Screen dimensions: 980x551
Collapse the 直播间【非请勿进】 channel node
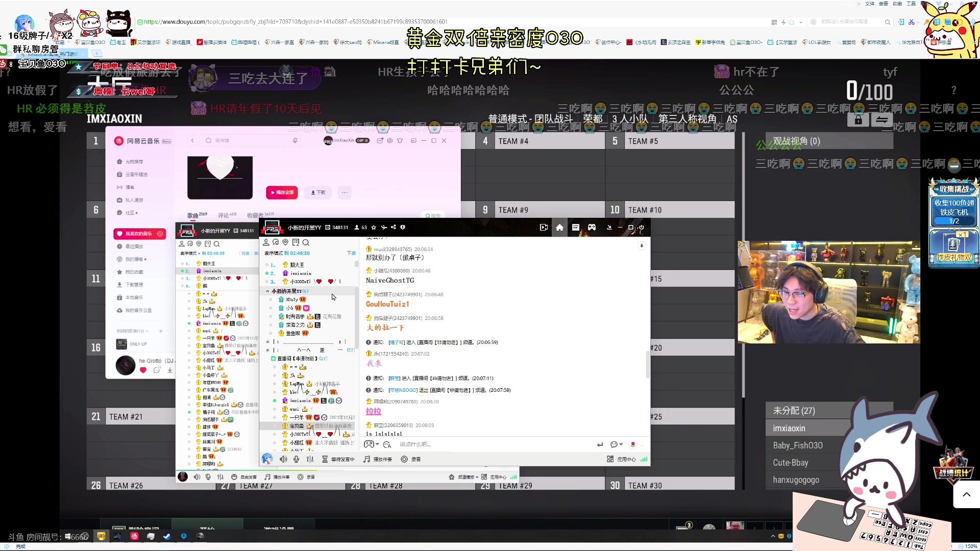pyautogui.click(x=273, y=359)
